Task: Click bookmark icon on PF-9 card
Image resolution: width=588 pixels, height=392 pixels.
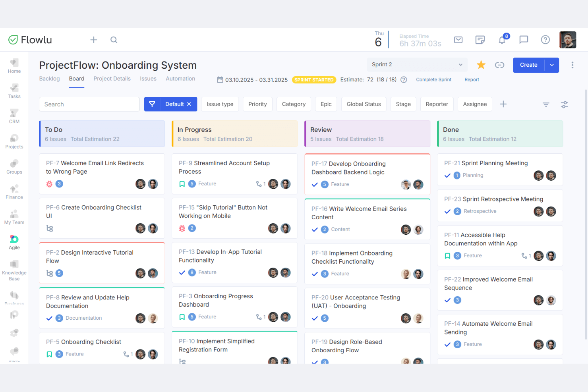Action: (182, 184)
